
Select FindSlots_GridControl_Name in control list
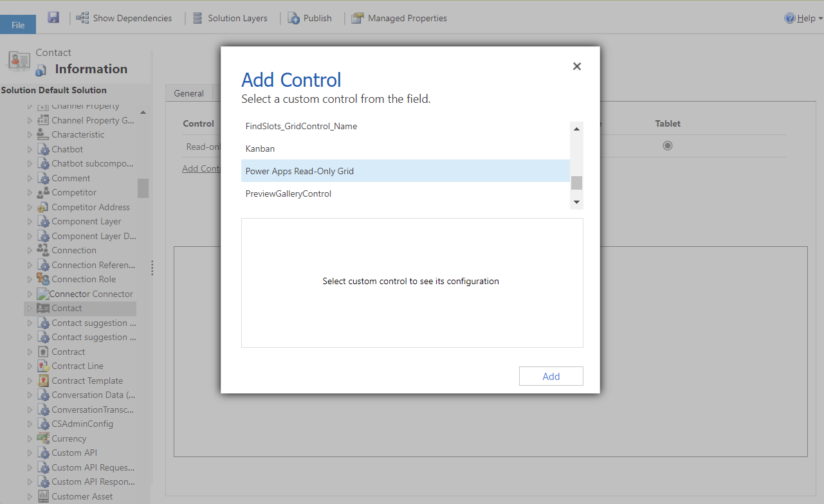point(405,126)
